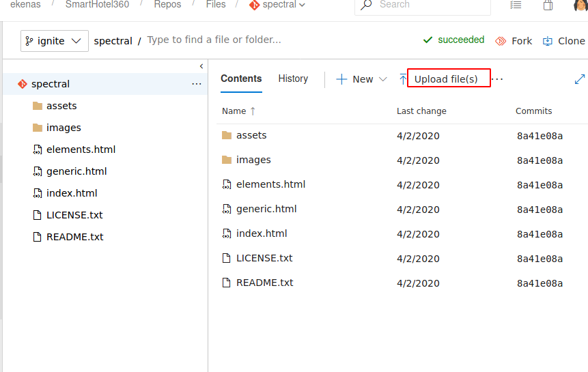This screenshot has height=372, width=588.
Task: Click the shopping bag marketplace icon
Action: 548,5
